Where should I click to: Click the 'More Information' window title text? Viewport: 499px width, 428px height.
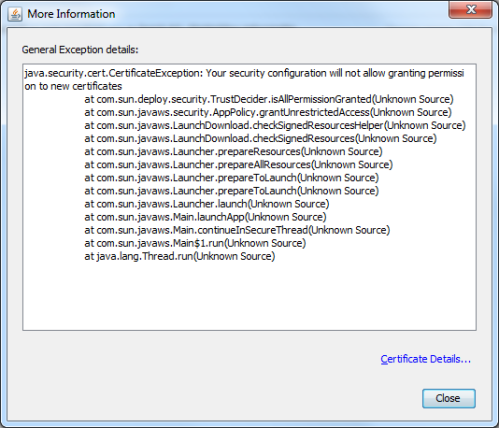click(x=71, y=14)
